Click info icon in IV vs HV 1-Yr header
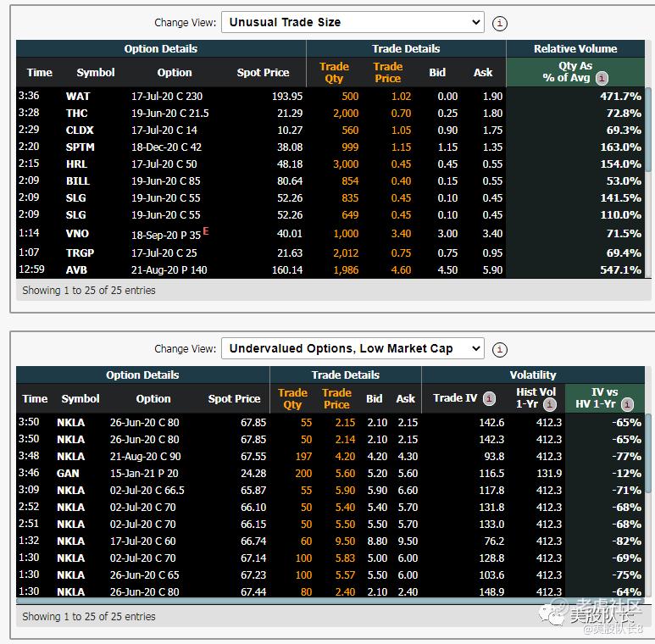655x644 pixels. coord(627,404)
